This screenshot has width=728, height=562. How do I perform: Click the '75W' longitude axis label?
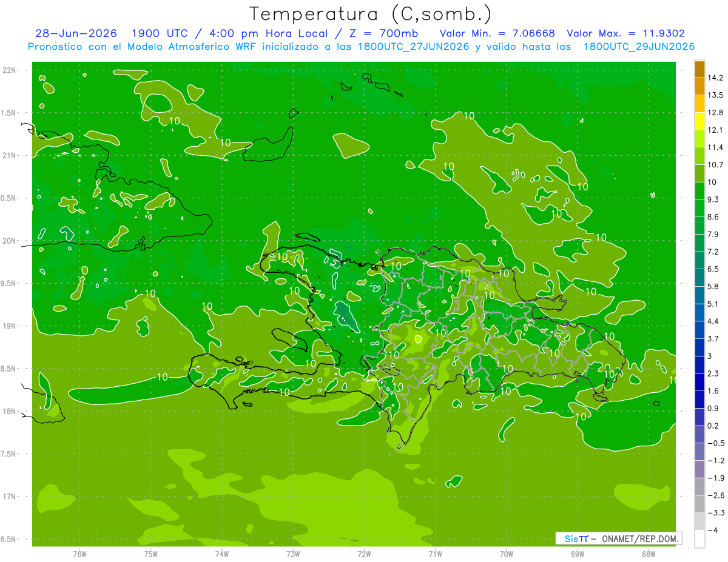[150, 554]
